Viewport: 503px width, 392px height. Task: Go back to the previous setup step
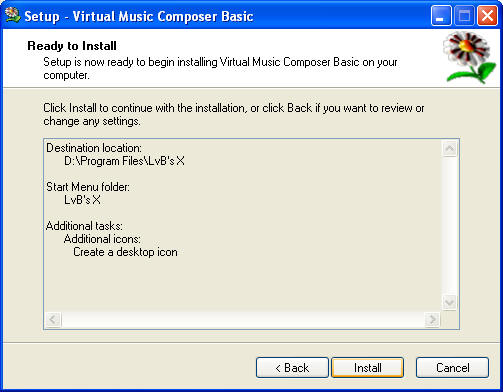click(x=292, y=368)
